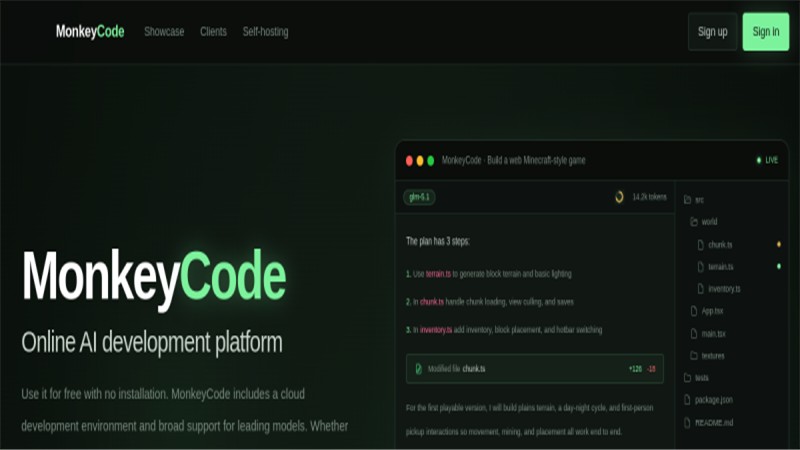800x450 pixels.
Task: Click the main.tsx file icon
Action: pos(694,334)
